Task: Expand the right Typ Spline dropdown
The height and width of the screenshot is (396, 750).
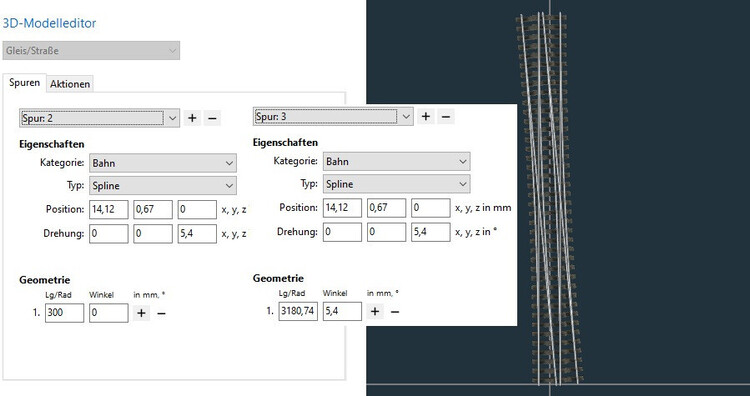Action: 397,184
